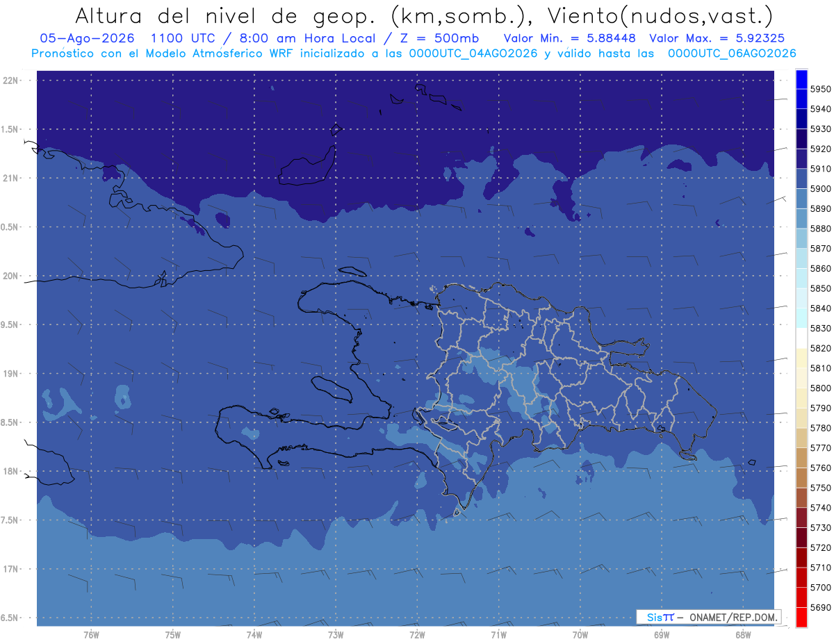Click the SisTT - ONAMET/REP.DOM. logo box
The image size is (834, 644).
(x=708, y=617)
